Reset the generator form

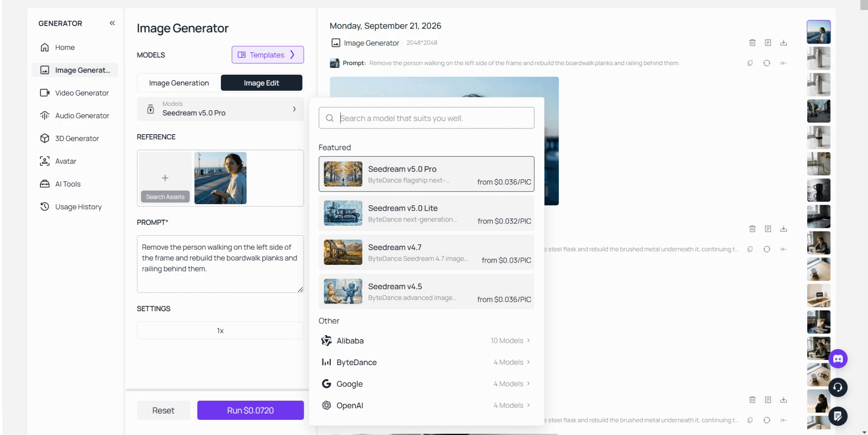click(x=163, y=410)
